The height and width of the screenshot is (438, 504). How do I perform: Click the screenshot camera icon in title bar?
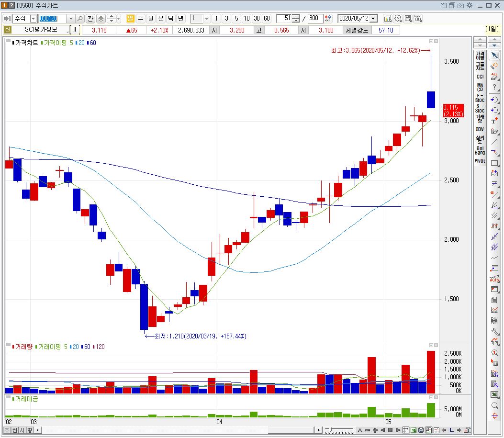pyautogui.click(x=460, y=5)
